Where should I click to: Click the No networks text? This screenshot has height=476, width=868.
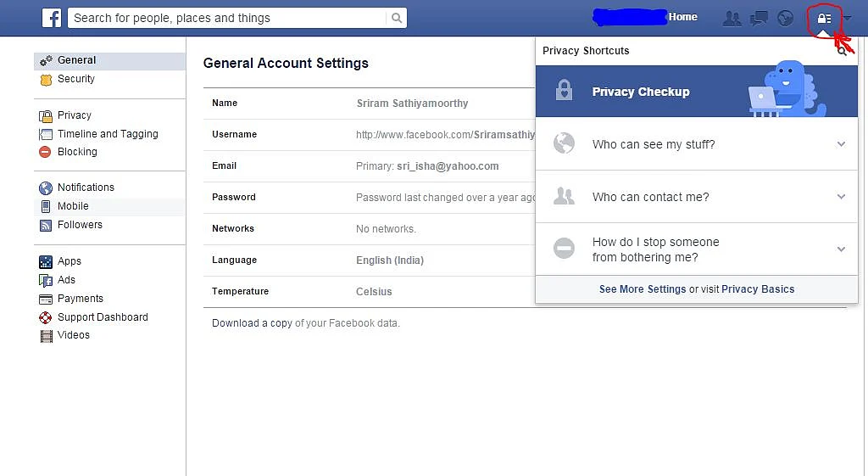(x=386, y=229)
